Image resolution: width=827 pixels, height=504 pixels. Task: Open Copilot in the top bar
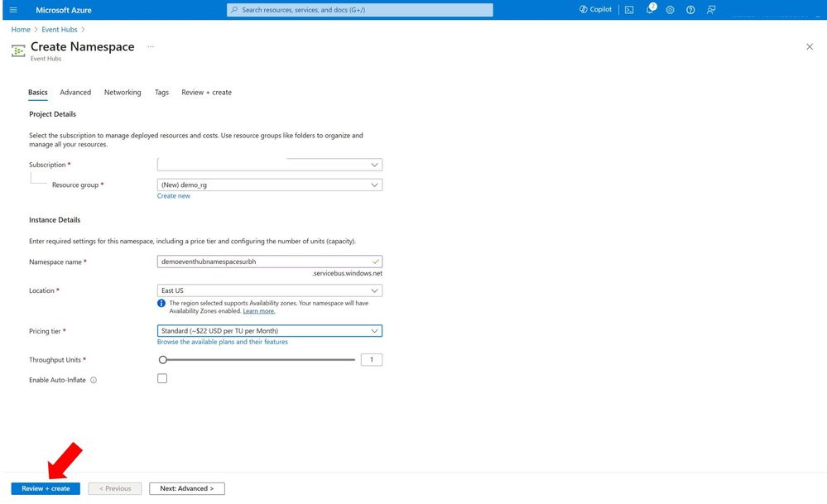pos(595,9)
